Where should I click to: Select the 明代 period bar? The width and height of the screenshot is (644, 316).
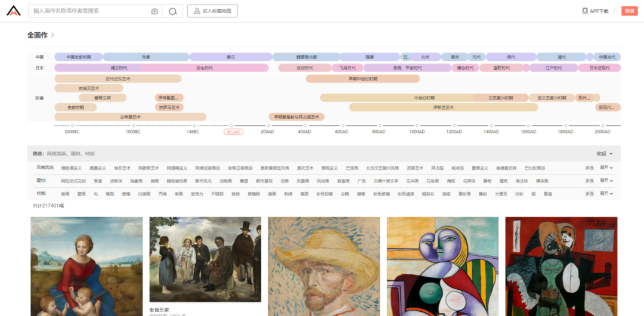coord(511,57)
